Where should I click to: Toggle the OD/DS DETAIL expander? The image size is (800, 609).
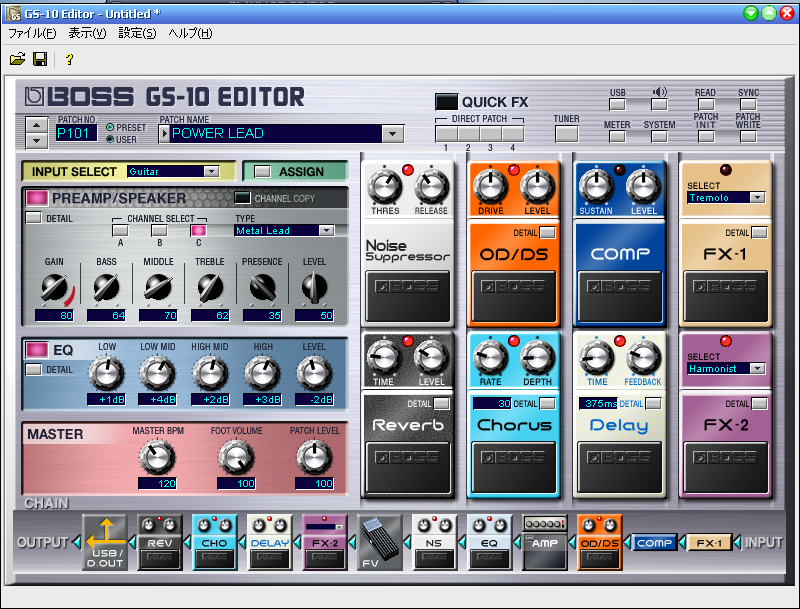click(547, 233)
